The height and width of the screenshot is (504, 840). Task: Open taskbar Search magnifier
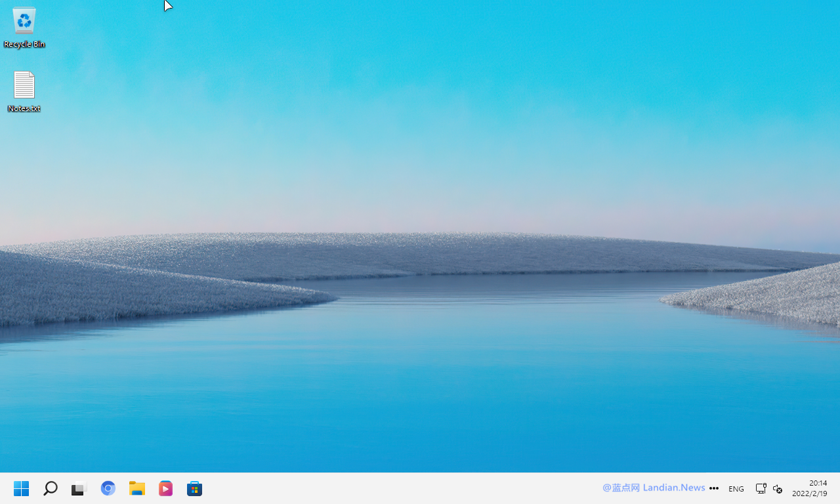(51, 488)
